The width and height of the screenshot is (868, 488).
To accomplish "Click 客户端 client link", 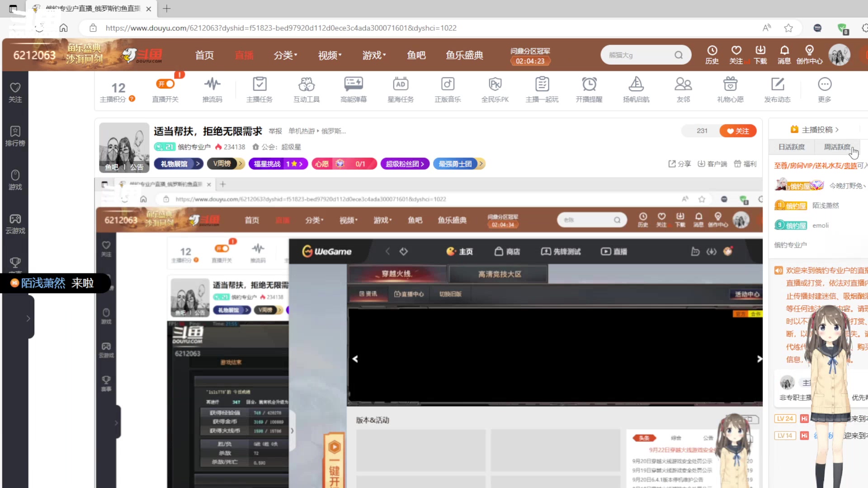I will coord(712,164).
